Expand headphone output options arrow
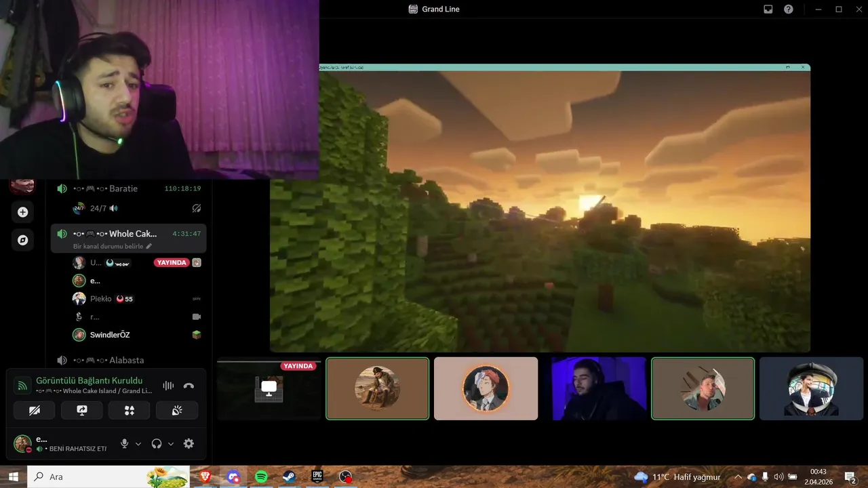Image resolution: width=868 pixels, height=488 pixels. 171,444
